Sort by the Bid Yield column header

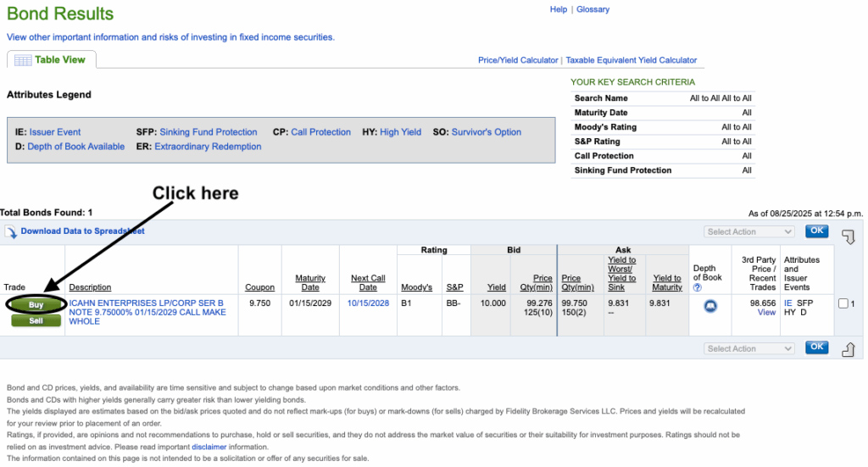(x=497, y=287)
